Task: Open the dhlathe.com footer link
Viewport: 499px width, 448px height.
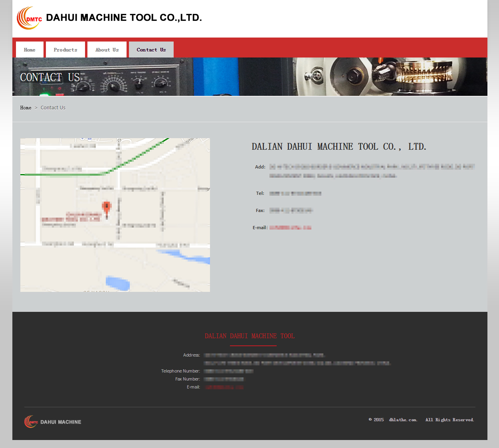Action: [403, 420]
